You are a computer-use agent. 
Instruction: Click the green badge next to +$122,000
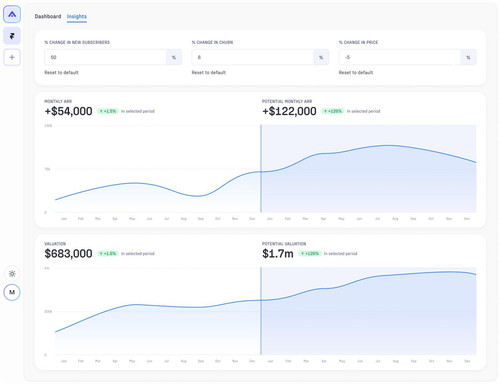[x=332, y=111]
